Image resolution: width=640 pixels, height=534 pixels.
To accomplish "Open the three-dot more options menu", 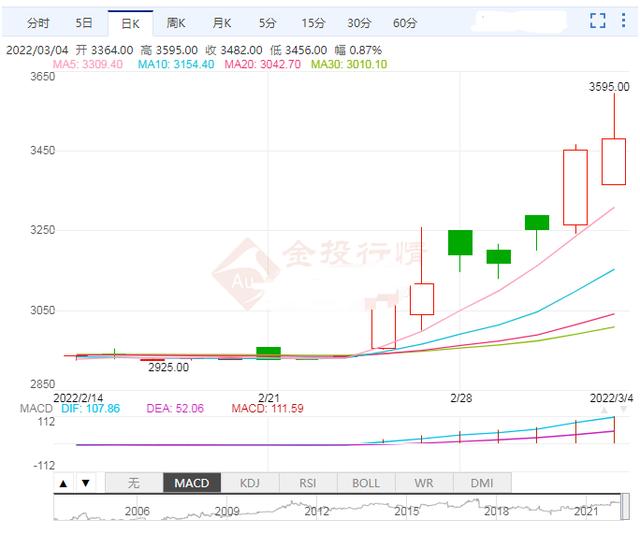I will [625, 21].
